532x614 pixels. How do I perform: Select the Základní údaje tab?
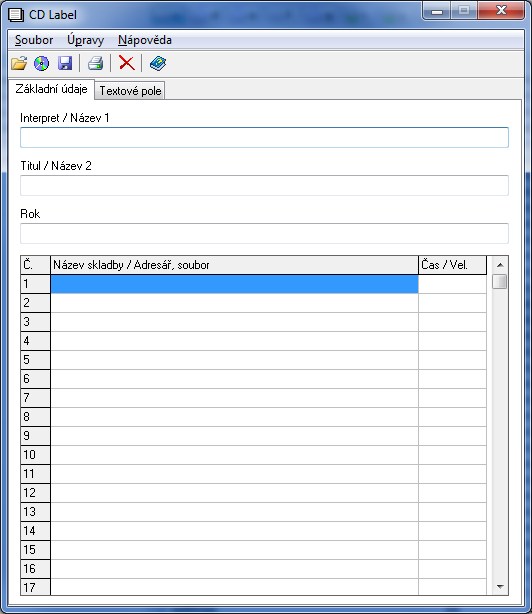[x=51, y=89]
